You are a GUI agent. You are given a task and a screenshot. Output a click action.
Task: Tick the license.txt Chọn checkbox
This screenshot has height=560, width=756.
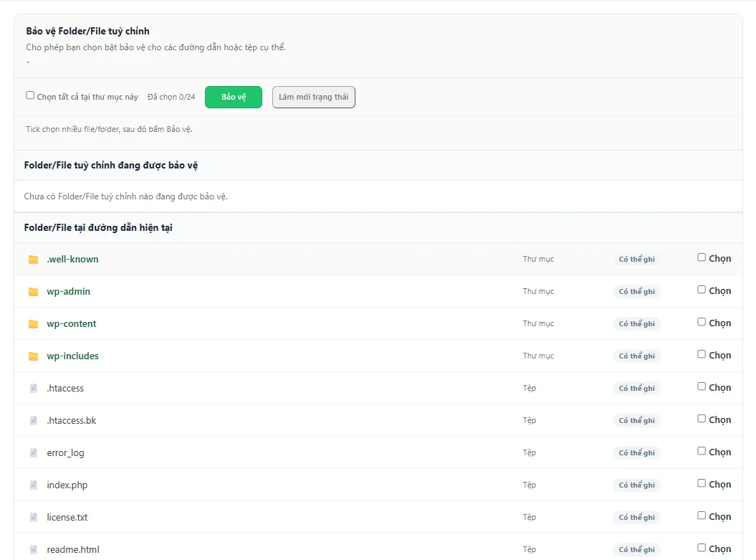pos(702,516)
